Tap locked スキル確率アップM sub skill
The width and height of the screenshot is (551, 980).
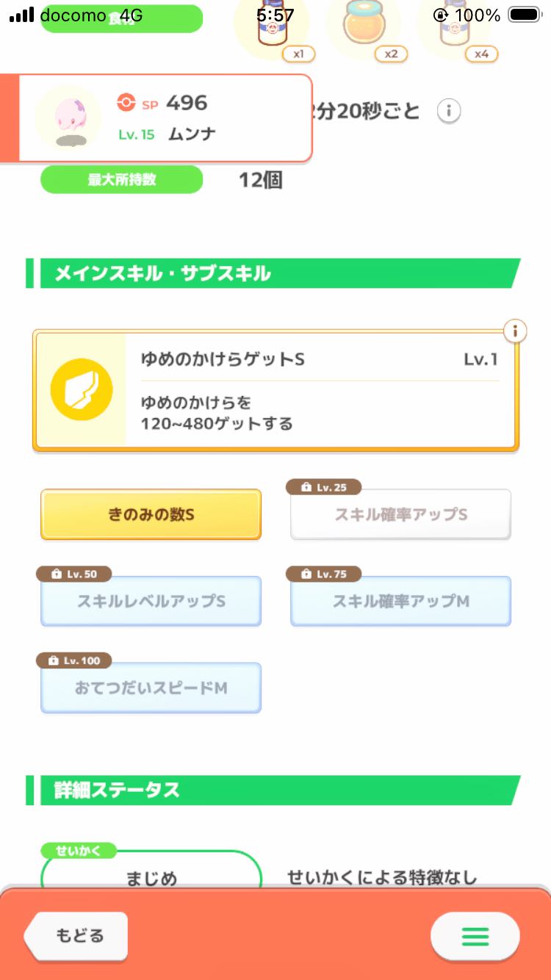click(400, 601)
